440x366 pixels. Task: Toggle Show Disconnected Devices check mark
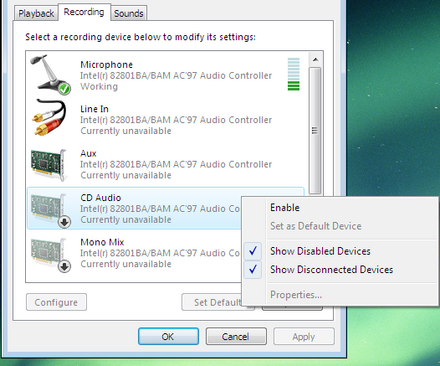(x=253, y=269)
